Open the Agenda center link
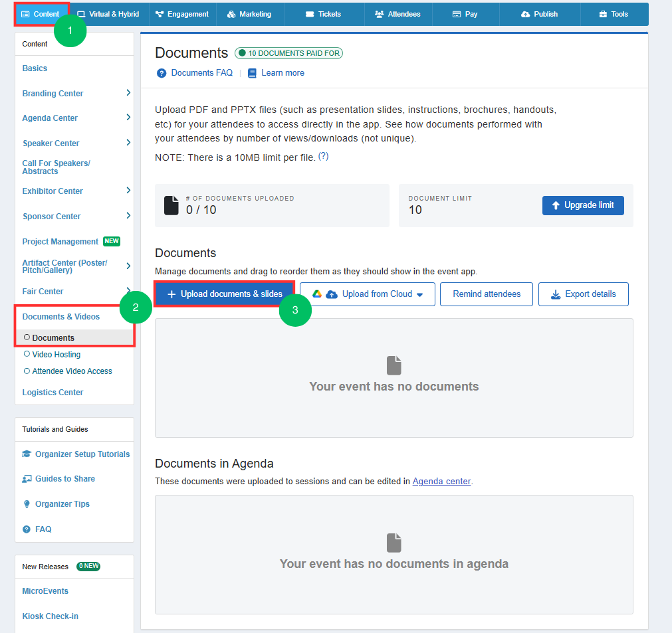 click(441, 482)
